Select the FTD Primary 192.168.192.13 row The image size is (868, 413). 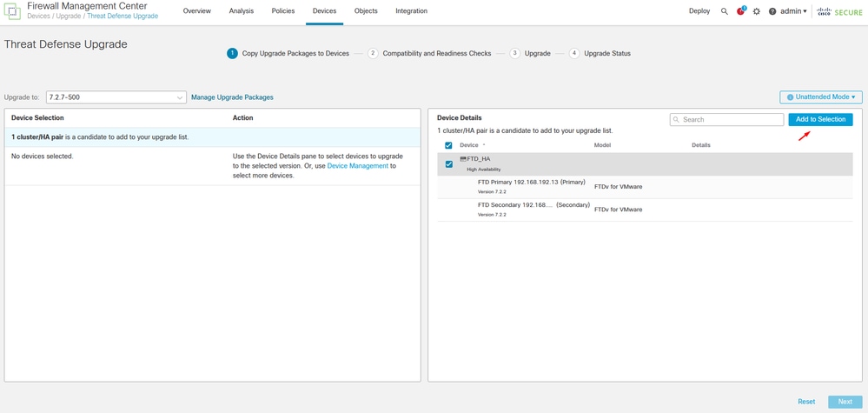pos(645,187)
